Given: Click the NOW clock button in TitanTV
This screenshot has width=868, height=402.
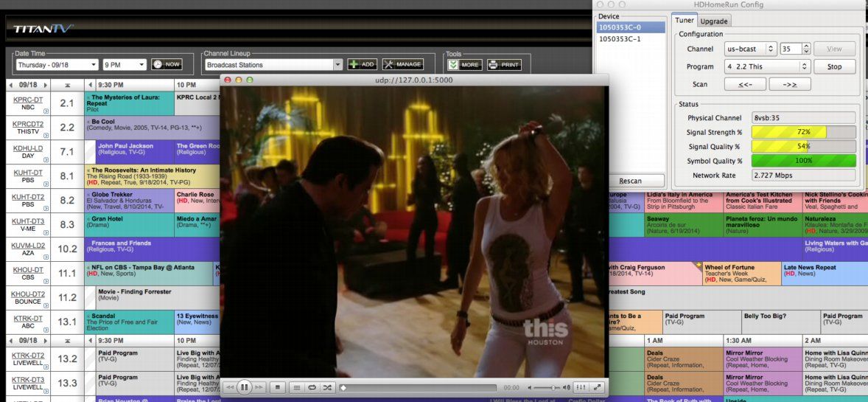Looking at the screenshot, I should tap(167, 64).
